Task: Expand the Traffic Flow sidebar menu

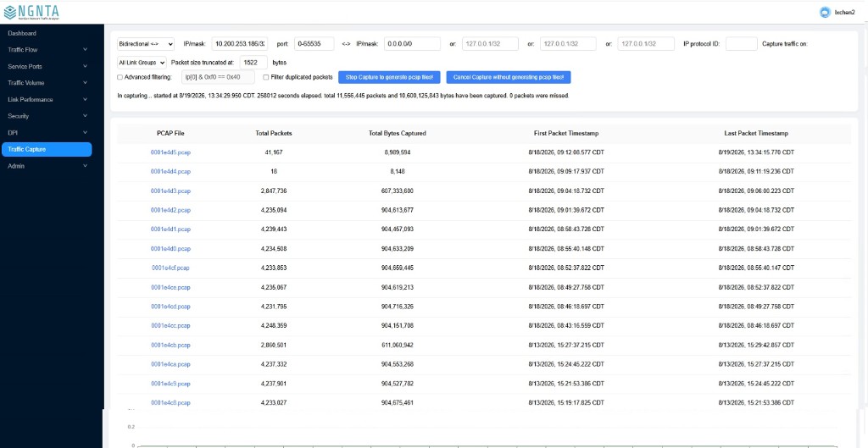Action: coord(47,50)
